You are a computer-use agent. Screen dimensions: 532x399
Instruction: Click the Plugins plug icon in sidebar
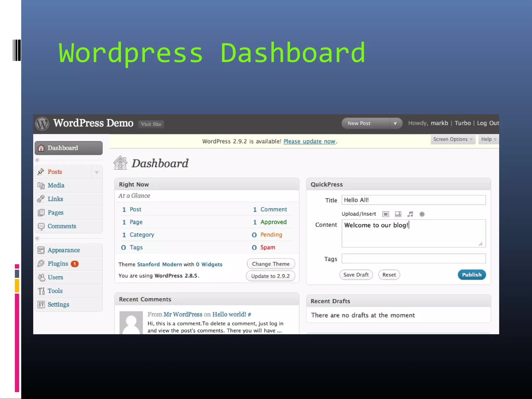click(41, 264)
